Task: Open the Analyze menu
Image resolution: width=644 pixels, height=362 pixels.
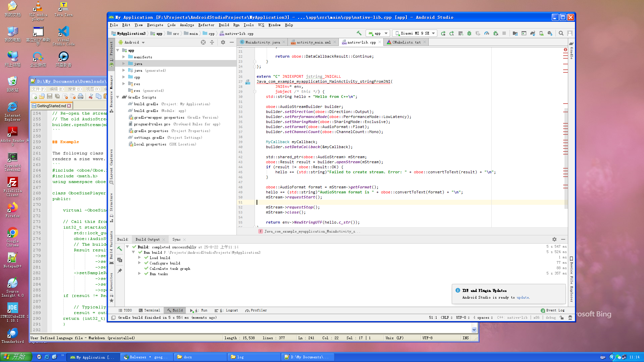Action: [x=187, y=25]
